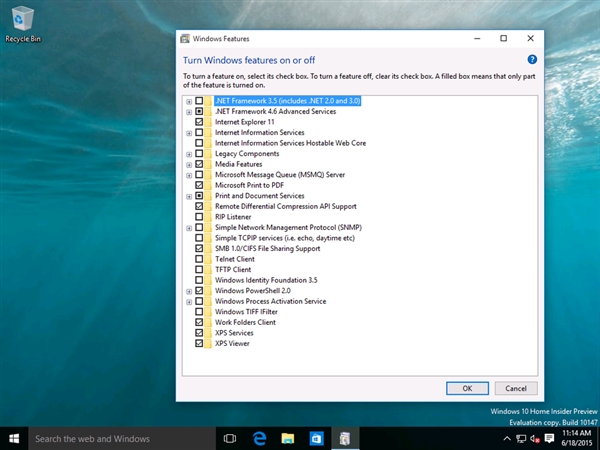Expand Microsoft Message Queue (MSMQ) Server

(x=189, y=175)
